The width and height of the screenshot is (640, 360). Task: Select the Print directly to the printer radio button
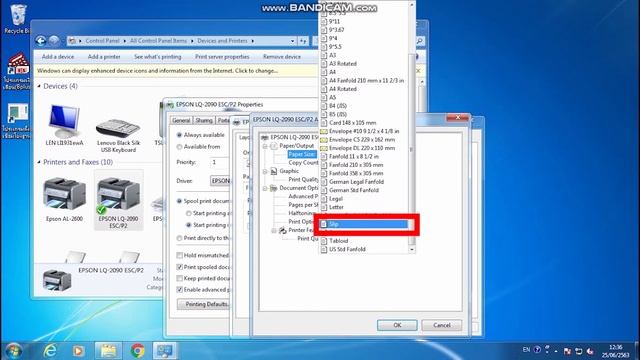(x=179, y=238)
